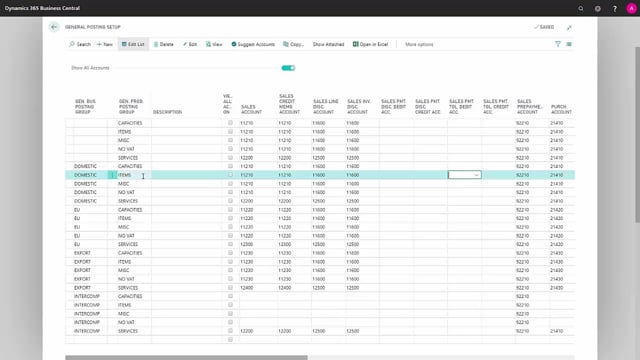Open the filter pane funnel icon
640x360 pixels.
pos(558,44)
